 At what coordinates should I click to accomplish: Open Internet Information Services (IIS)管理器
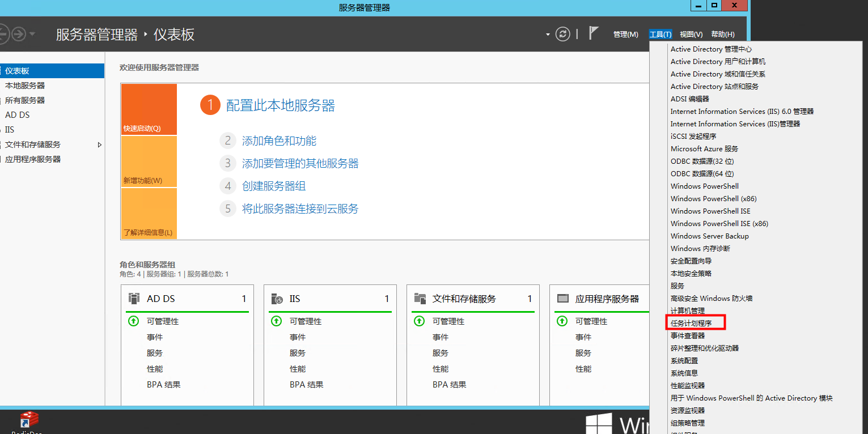[x=735, y=124]
